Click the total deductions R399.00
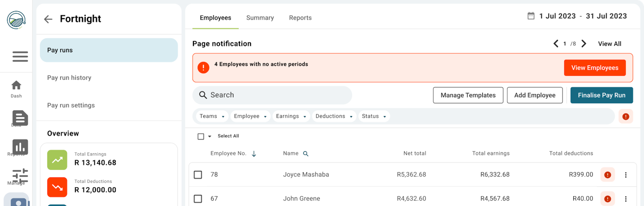644x206 pixels. coord(581,174)
